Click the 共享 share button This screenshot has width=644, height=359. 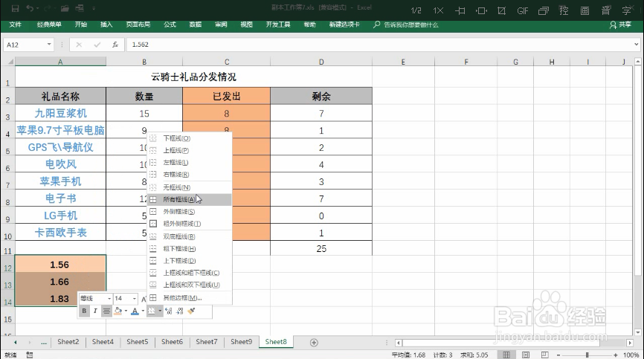pos(620,25)
